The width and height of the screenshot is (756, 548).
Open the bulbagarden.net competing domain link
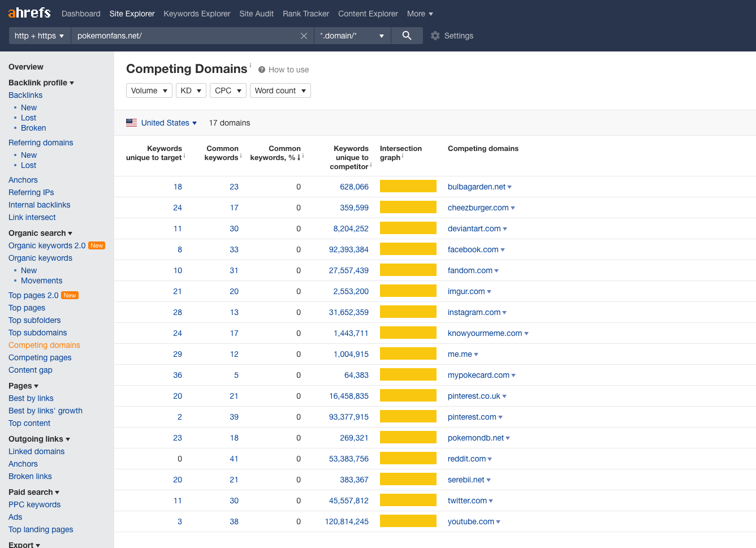tap(477, 187)
